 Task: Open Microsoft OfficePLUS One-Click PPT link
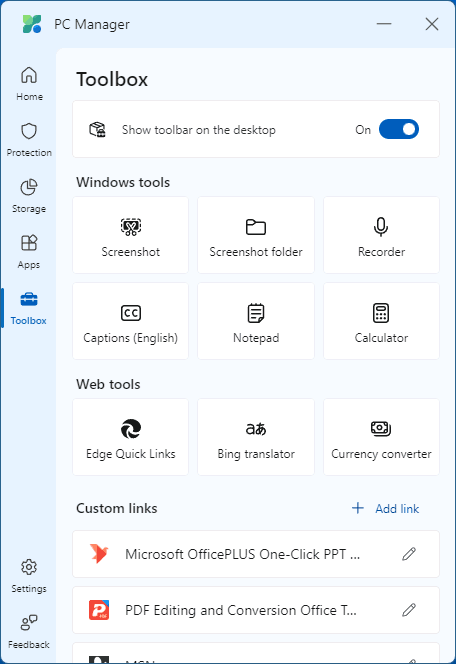[x=256, y=554]
